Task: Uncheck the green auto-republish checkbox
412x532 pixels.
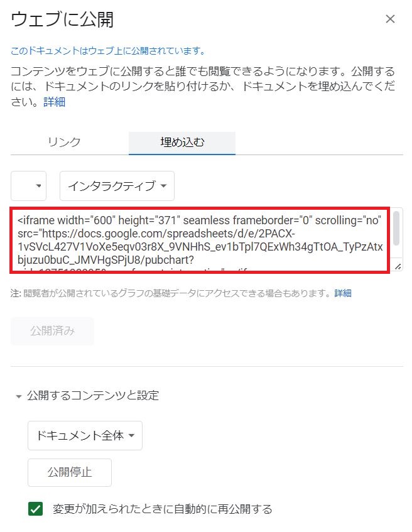Action: coord(36,509)
